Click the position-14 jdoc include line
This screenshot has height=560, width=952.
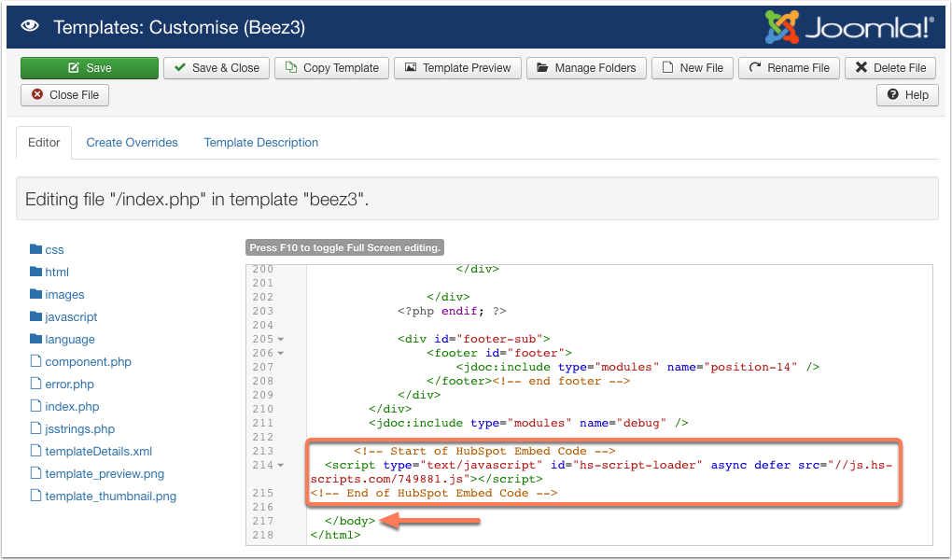coord(637,367)
